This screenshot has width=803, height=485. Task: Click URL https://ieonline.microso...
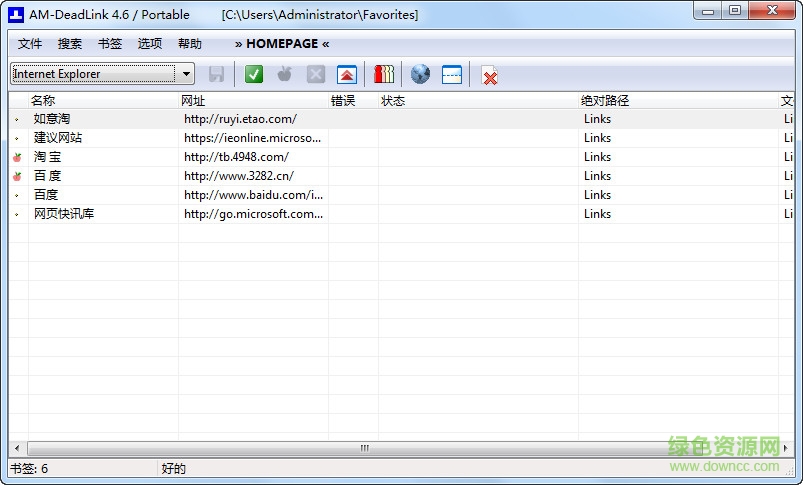pyautogui.click(x=252, y=138)
